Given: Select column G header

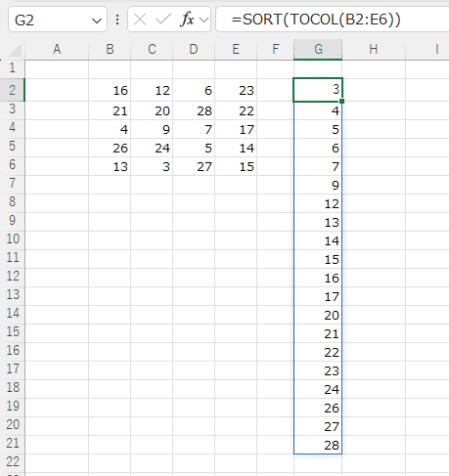Looking at the screenshot, I should pyautogui.click(x=318, y=50).
